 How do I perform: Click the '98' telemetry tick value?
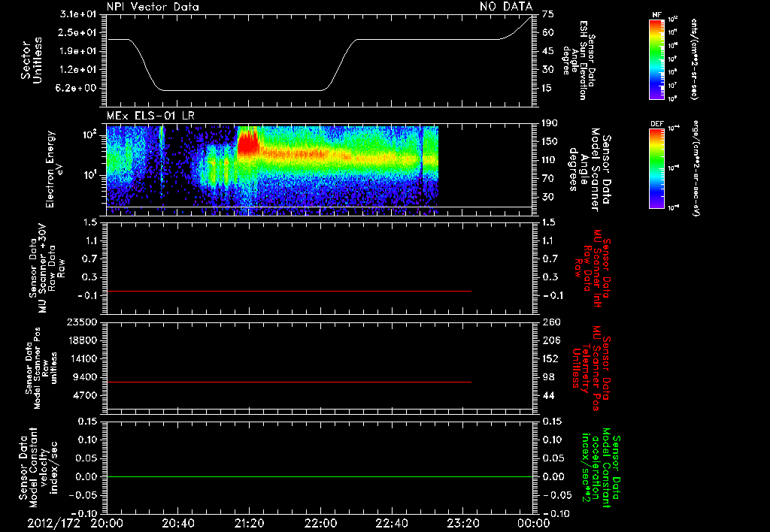point(548,377)
